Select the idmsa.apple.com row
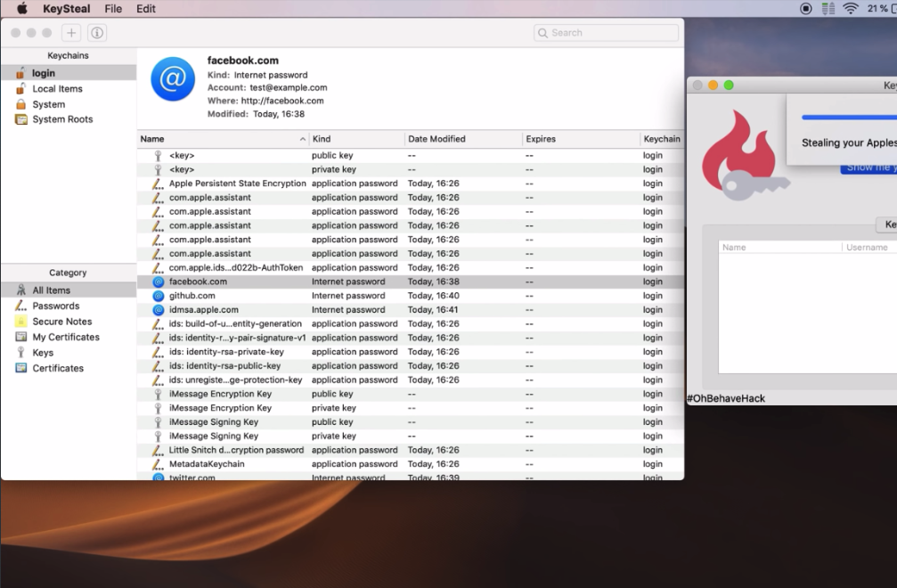Screen dimensions: 897x588 [x=410, y=309]
